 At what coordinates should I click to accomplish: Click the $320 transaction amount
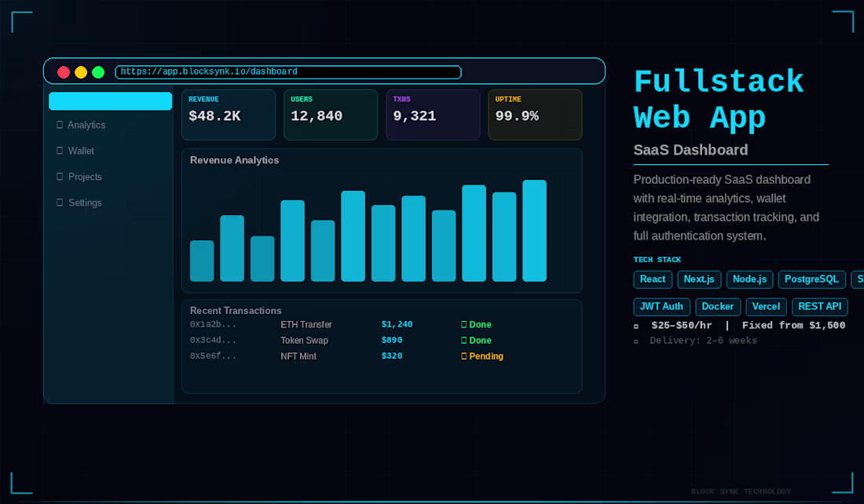point(392,356)
